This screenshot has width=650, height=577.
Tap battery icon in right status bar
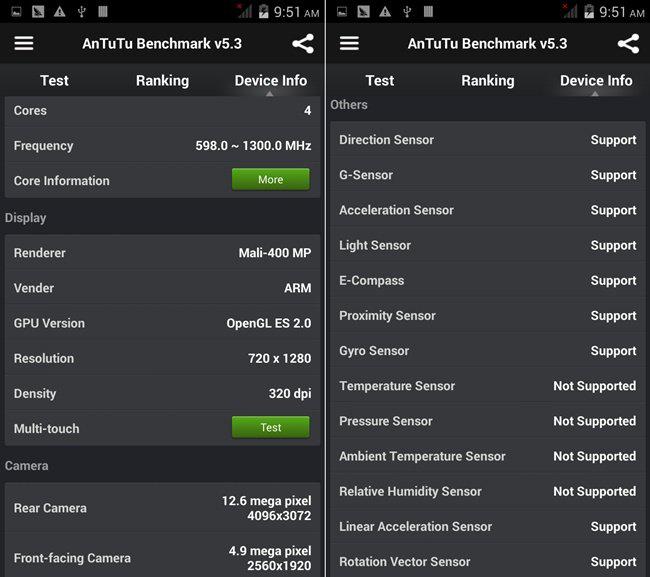(x=589, y=11)
